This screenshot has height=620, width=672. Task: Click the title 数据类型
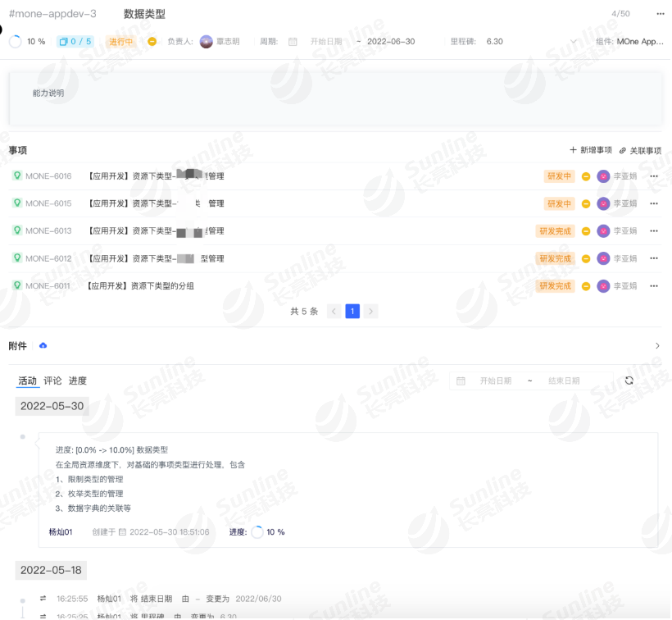click(144, 14)
